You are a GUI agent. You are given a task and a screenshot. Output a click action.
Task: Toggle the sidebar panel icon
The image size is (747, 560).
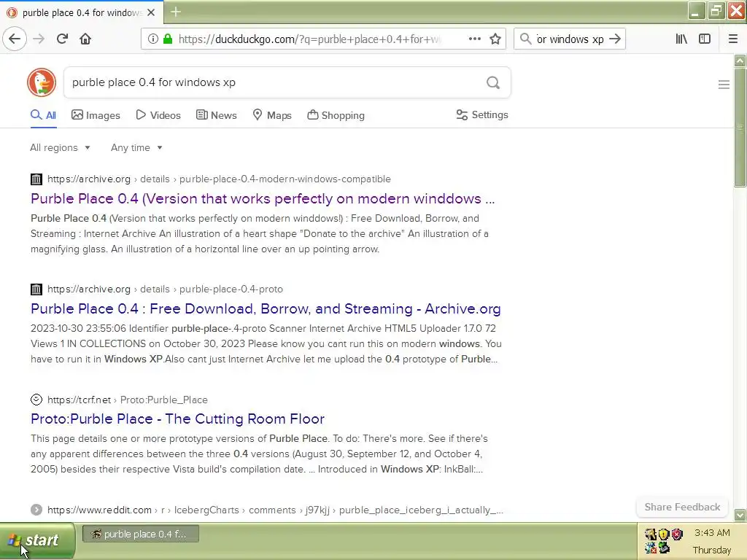coord(705,39)
